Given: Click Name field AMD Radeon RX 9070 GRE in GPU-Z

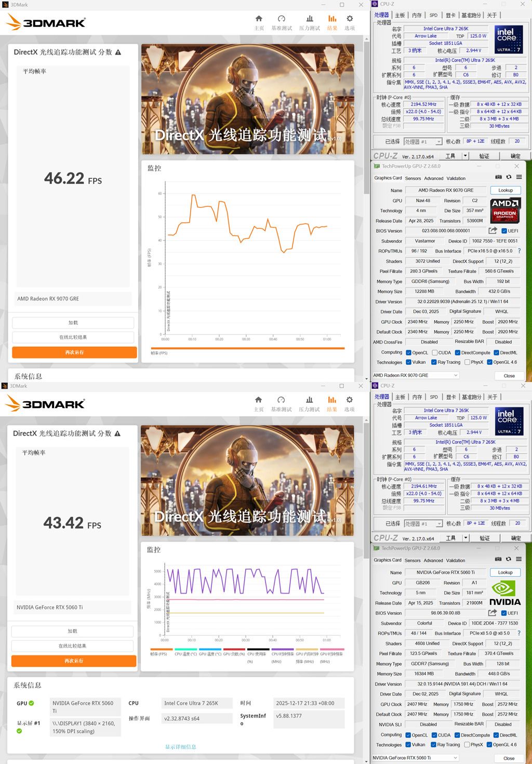Looking at the screenshot, I should 446,190.
